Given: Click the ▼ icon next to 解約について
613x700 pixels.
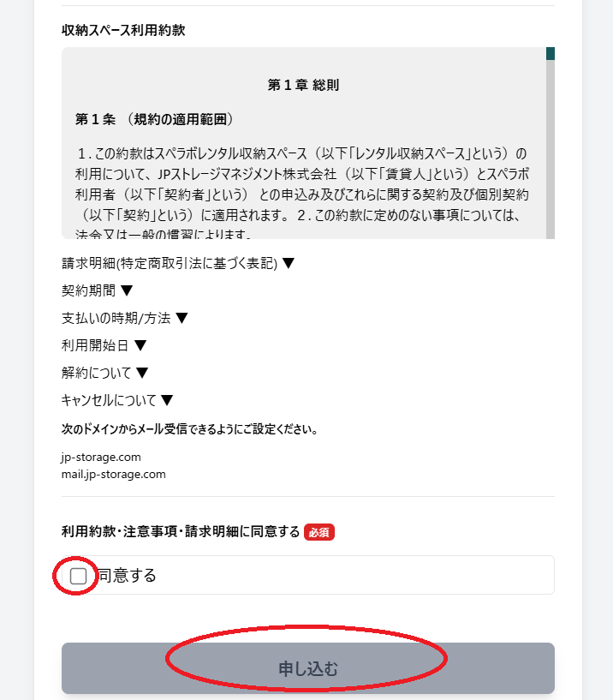Looking at the screenshot, I should [x=142, y=373].
